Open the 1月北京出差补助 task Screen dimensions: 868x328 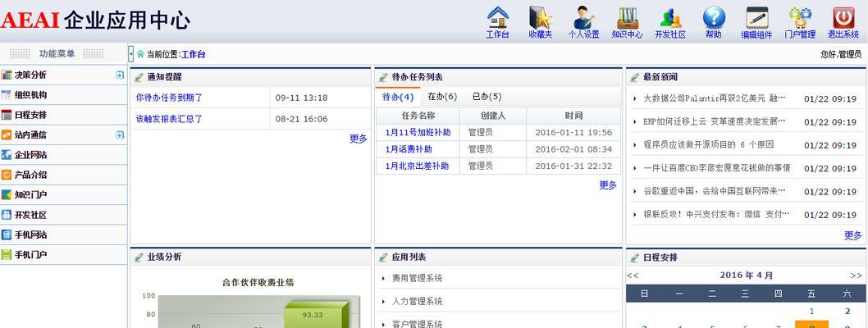pos(417,166)
